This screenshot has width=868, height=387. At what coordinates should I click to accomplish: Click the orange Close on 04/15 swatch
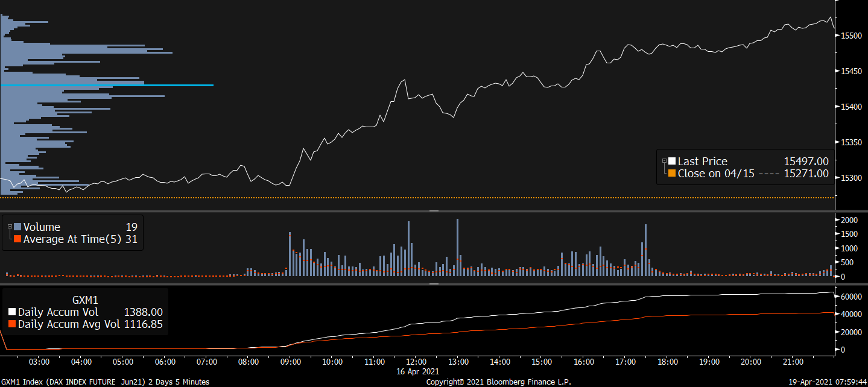[x=671, y=174]
